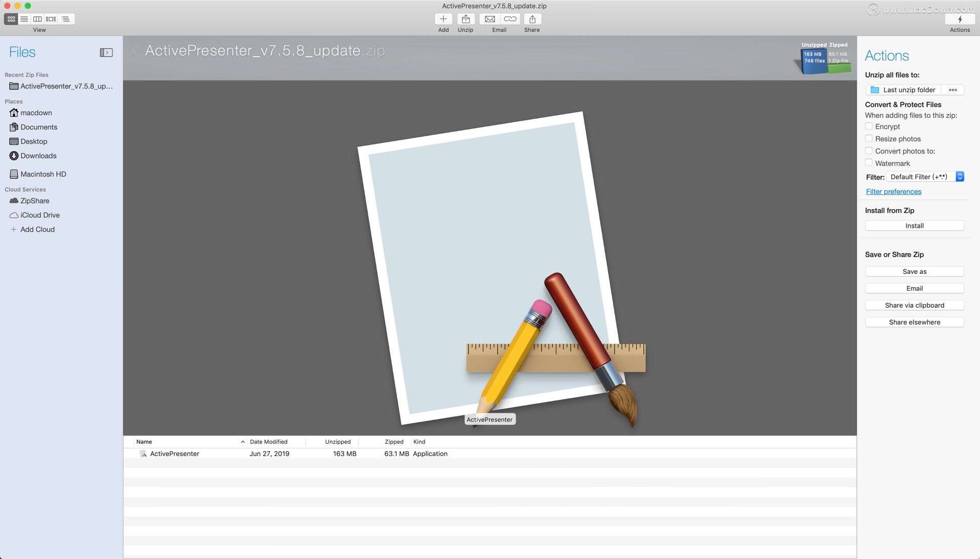This screenshot has height=559, width=980.
Task: Click Share elsewhere button
Action: tap(914, 322)
